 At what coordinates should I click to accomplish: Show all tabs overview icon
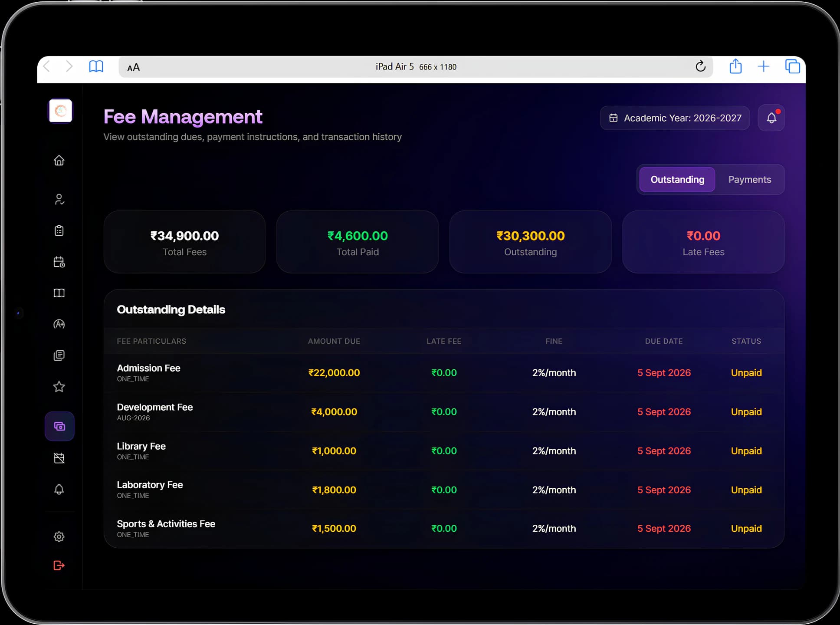point(792,66)
